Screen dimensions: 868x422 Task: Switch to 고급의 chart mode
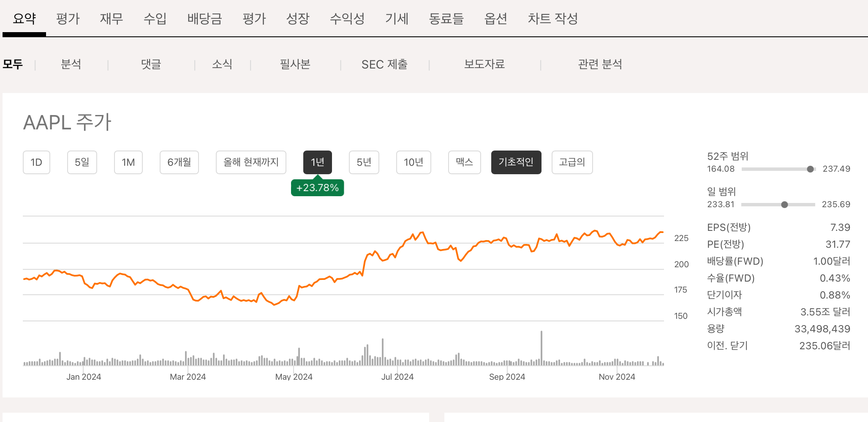[x=572, y=162]
